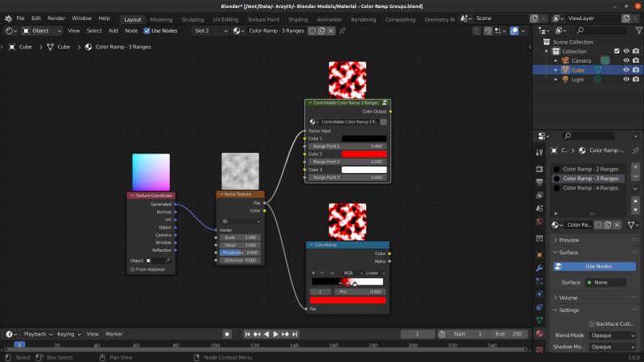The image size is (644, 362).
Task: Toggle From Instancer checkbox on Texture Coordinate node
Action: coord(132,269)
